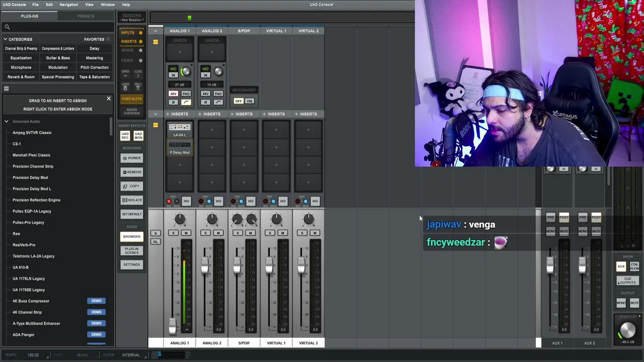Click DEMO badge for 4K Buss Compressor
Screen dimensions: 644x362
(x=97, y=301)
